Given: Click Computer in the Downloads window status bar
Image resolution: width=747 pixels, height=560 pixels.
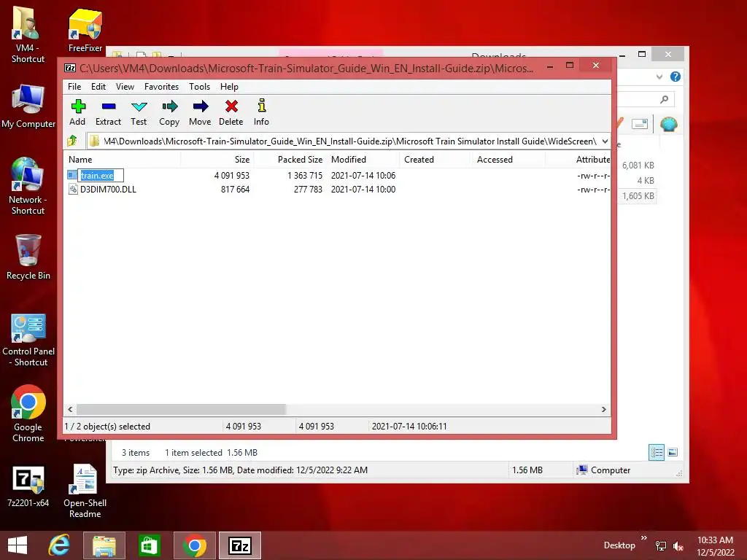Looking at the screenshot, I should click(603, 470).
